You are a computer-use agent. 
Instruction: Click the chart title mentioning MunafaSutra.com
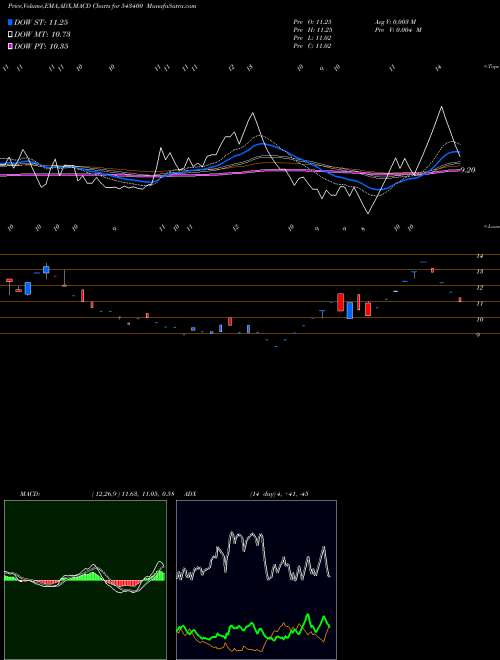102,6
